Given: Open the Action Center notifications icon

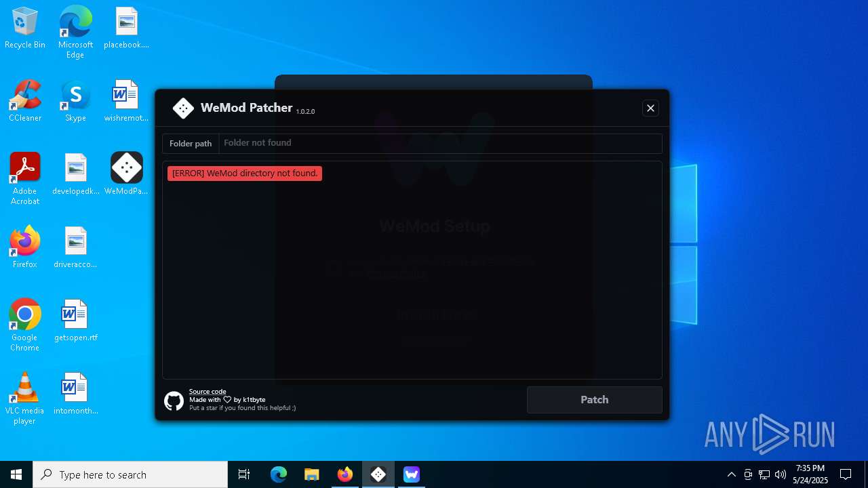Looking at the screenshot, I should pos(846,474).
